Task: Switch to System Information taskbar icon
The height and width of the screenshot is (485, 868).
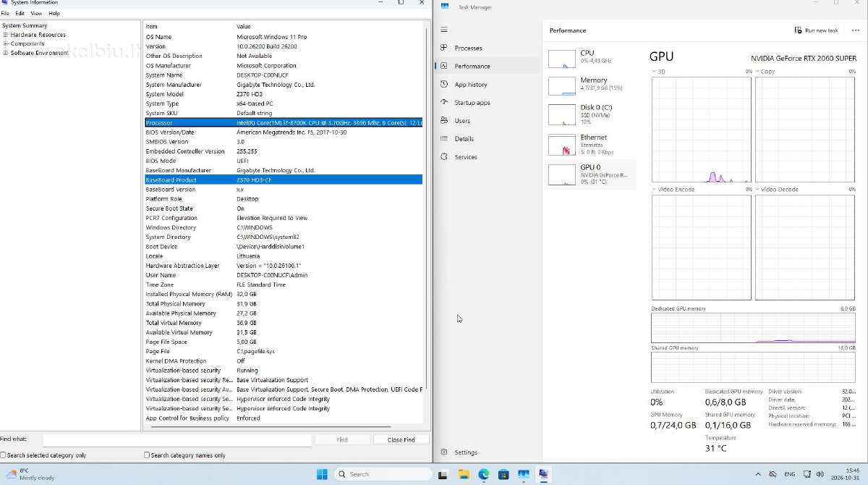Action: (543, 474)
